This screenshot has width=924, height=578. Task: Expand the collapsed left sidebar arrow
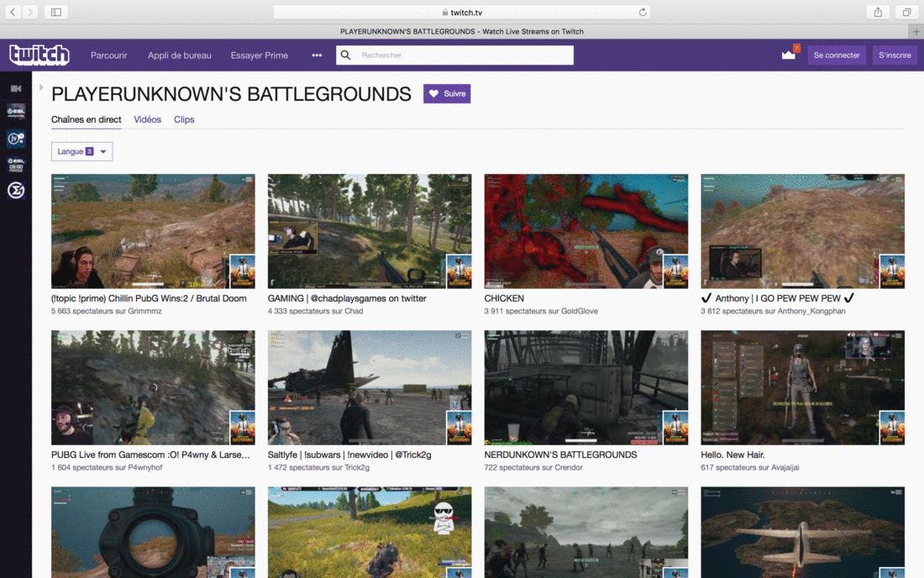[41, 87]
